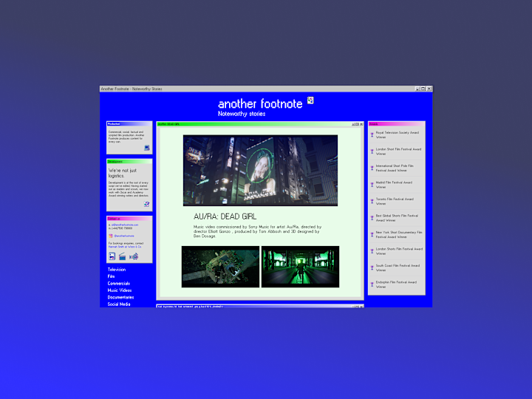Click the logo icon beside another footnote title

click(310, 100)
